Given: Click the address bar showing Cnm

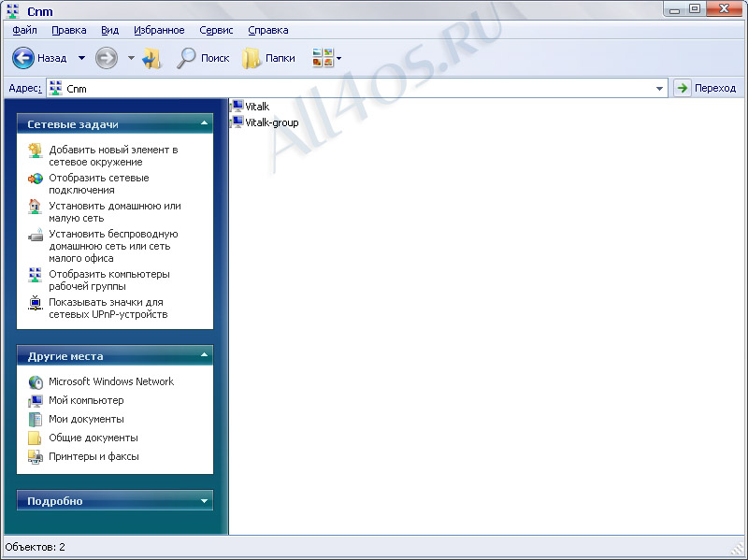Looking at the screenshot, I should click(356, 88).
